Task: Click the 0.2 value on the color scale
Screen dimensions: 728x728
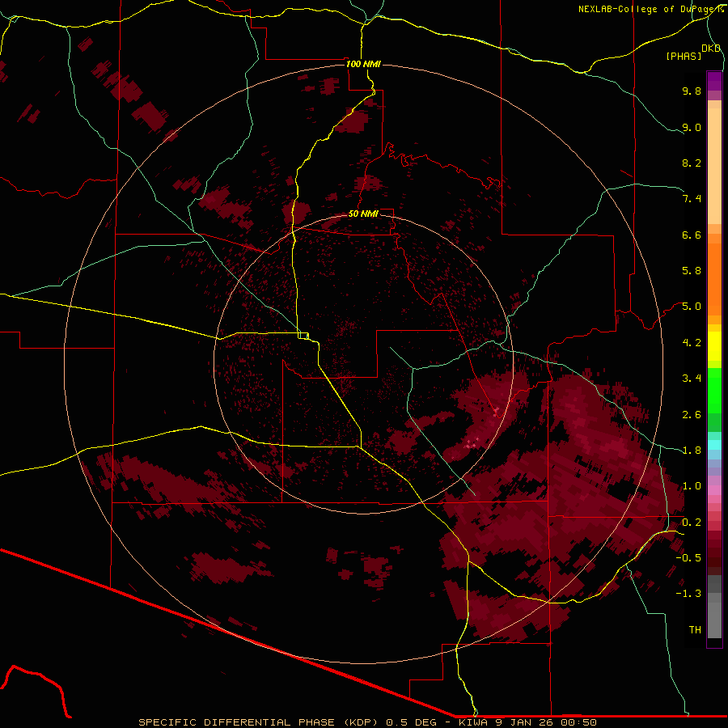Action: pyautogui.click(x=692, y=523)
